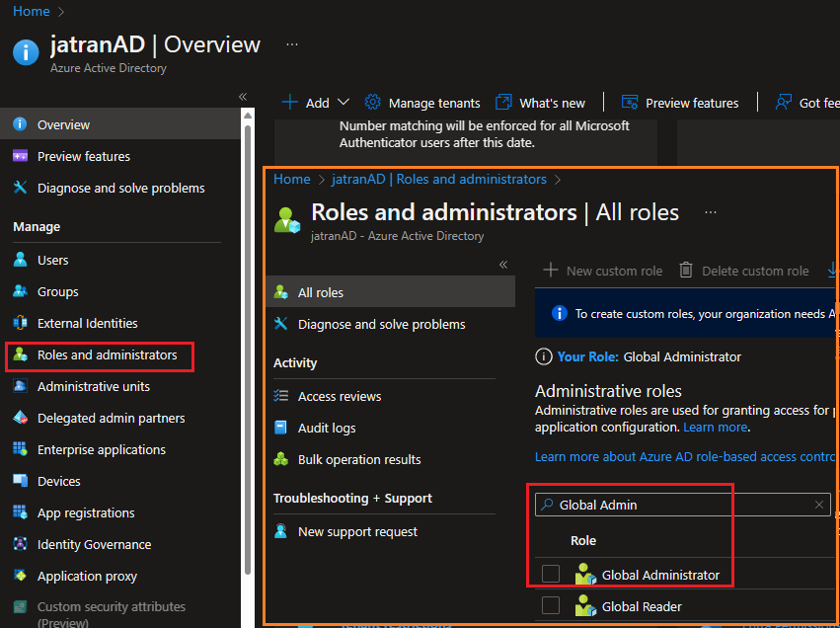The image size is (840, 628).
Task: Click the Delete custom role trash icon
Action: (x=686, y=271)
